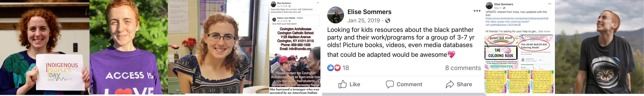Open the 8 comments thread
644x96 pixels.
pos(463,68)
